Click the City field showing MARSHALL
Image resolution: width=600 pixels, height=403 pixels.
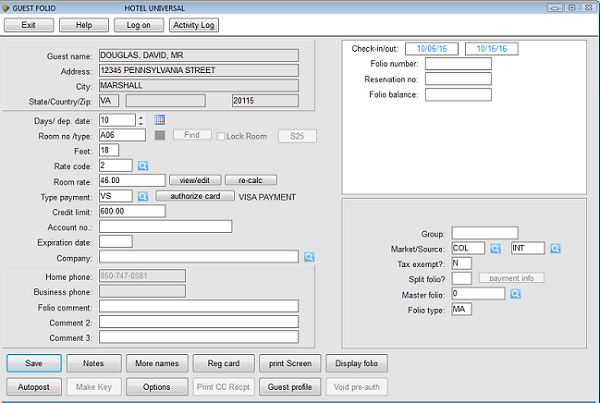click(199, 85)
